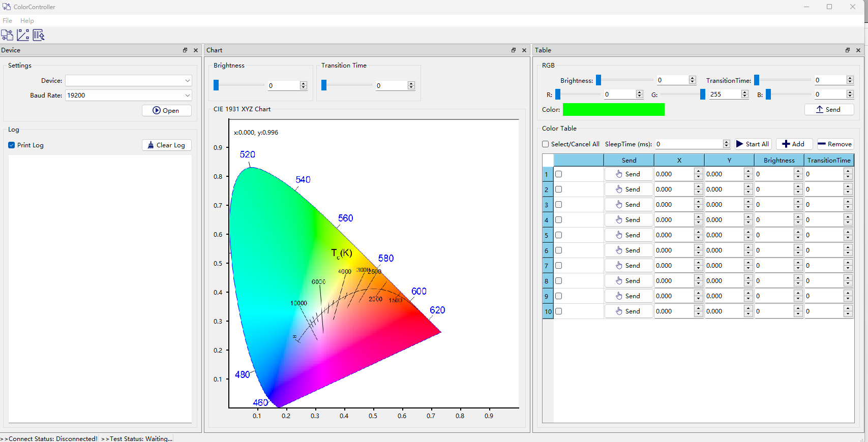Click the green Color swatch

click(613, 110)
